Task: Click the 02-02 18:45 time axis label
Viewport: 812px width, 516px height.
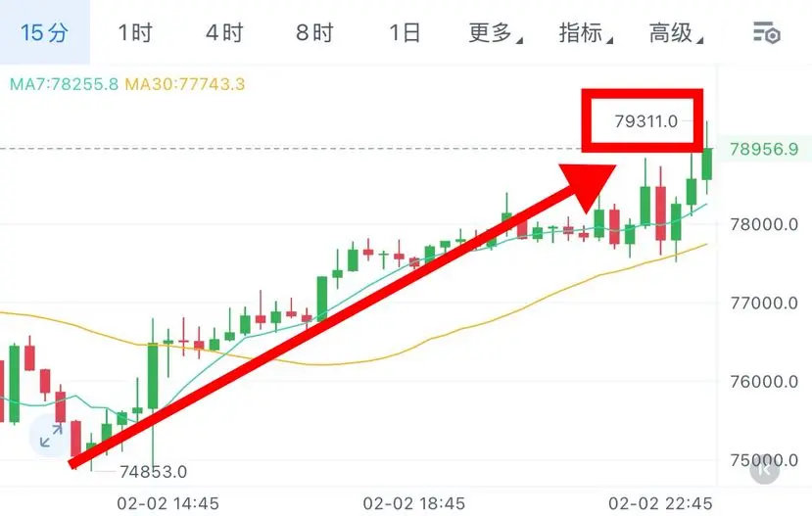Action: coord(413,503)
